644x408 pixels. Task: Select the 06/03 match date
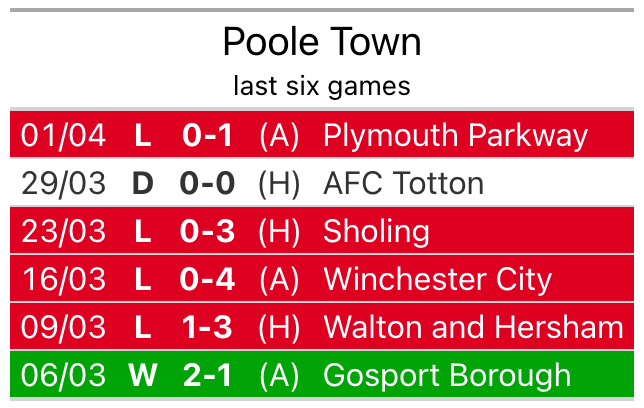click(63, 375)
